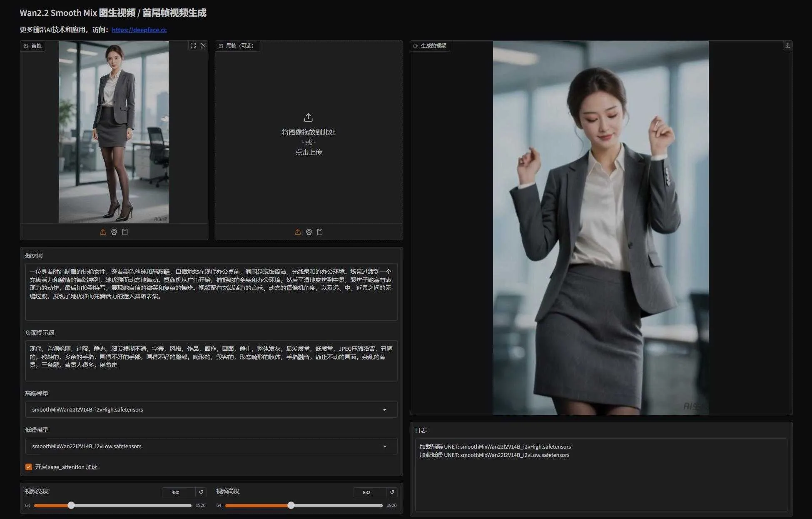Open fullscreen view of the first frame image

pos(193,45)
